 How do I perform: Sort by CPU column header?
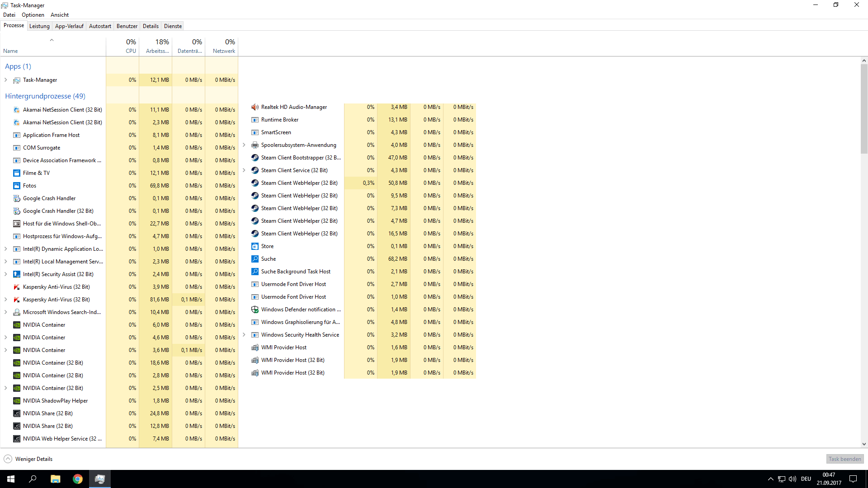[x=123, y=46]
